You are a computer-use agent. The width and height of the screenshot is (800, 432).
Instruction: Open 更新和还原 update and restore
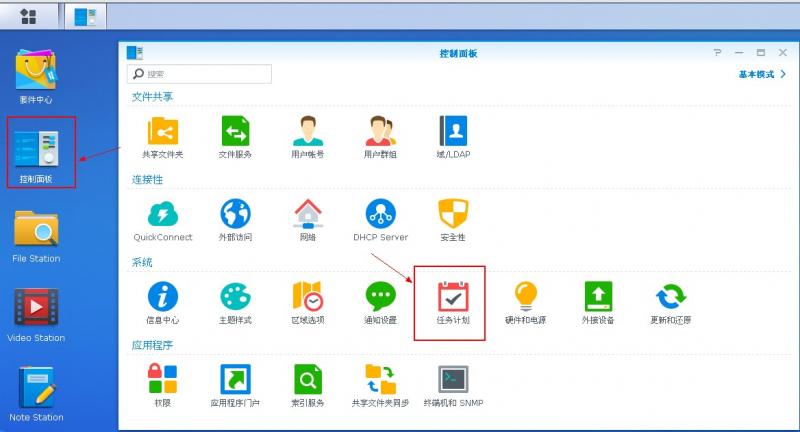point(670,303)
